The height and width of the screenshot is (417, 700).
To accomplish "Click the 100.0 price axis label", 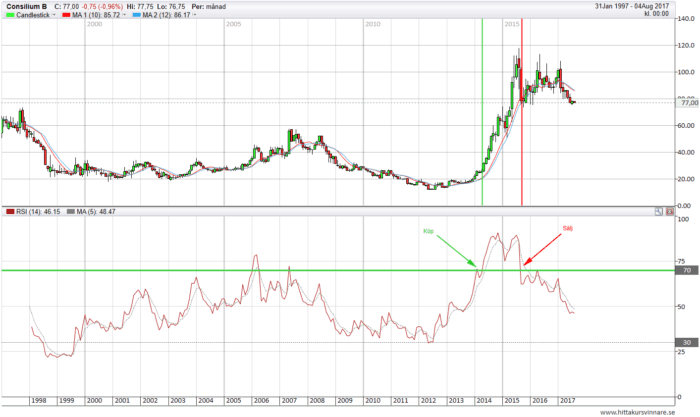I will coord(686,72).
